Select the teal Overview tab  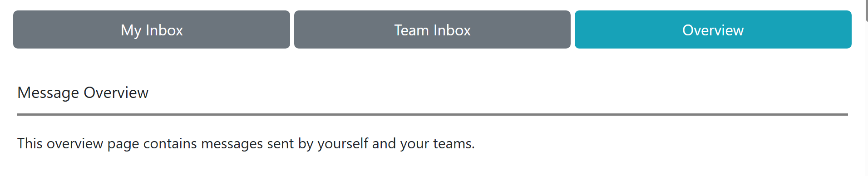pyautogui.click(x=713, y=29)
